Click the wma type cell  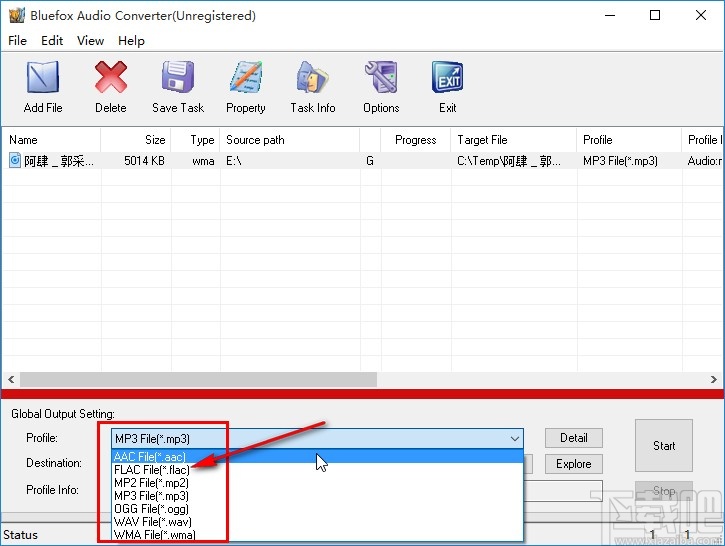[x=203, y=161]
